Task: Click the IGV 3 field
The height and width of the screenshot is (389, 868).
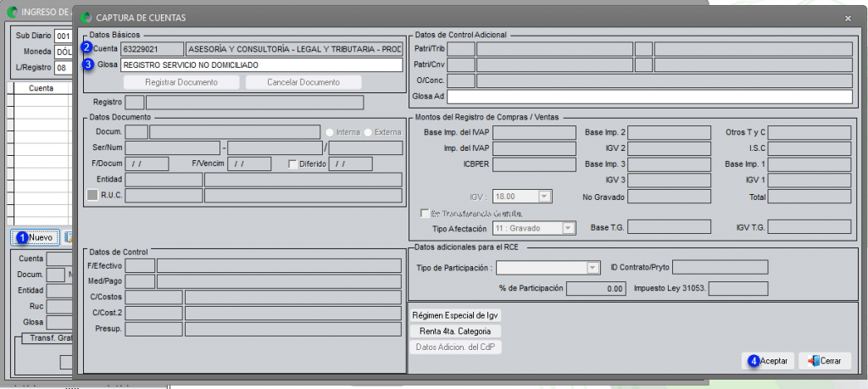Action: coord(669,181)
